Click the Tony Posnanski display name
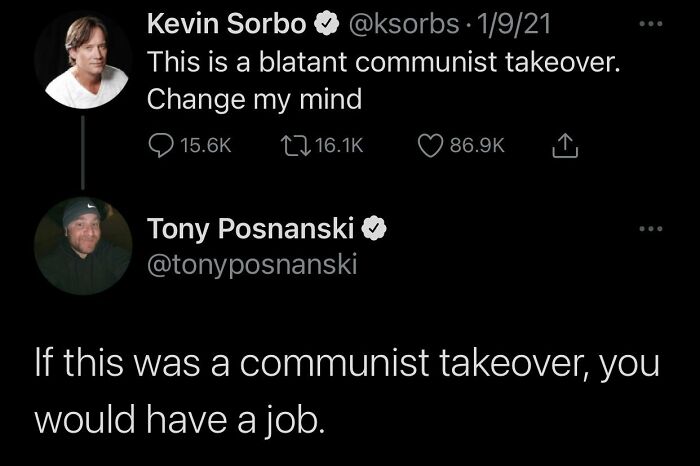 (250, 229)
